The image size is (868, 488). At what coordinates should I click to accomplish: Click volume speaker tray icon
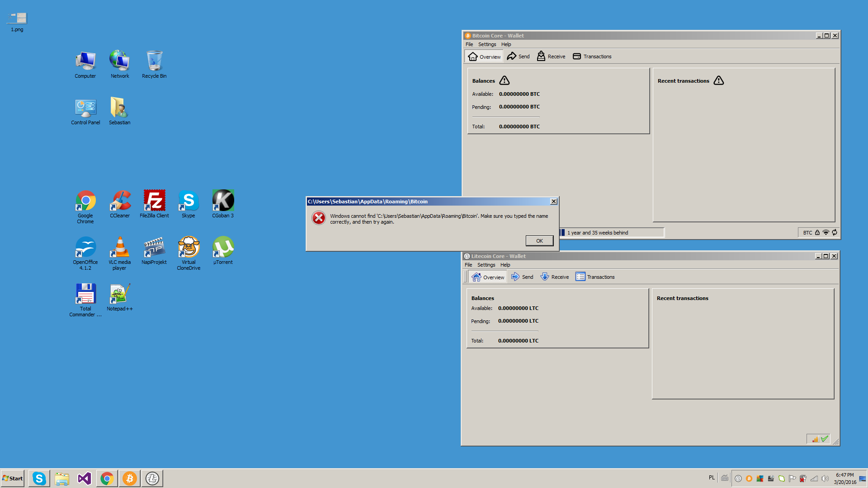(825, 479)
